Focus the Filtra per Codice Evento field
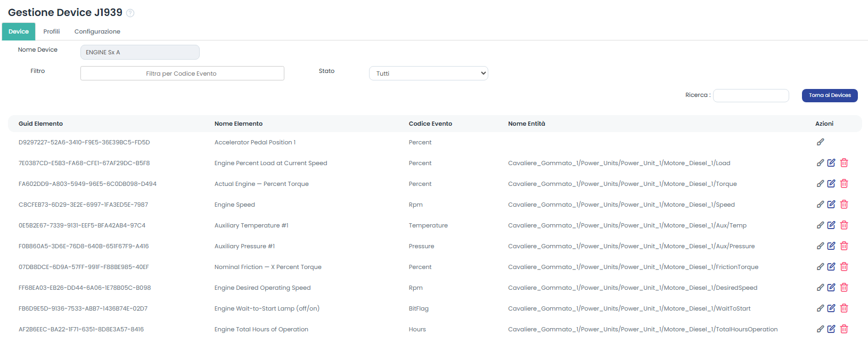 pos(182,74)
